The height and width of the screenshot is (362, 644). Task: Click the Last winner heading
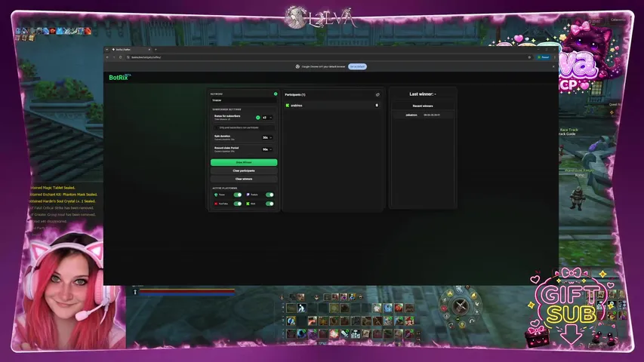423,94
